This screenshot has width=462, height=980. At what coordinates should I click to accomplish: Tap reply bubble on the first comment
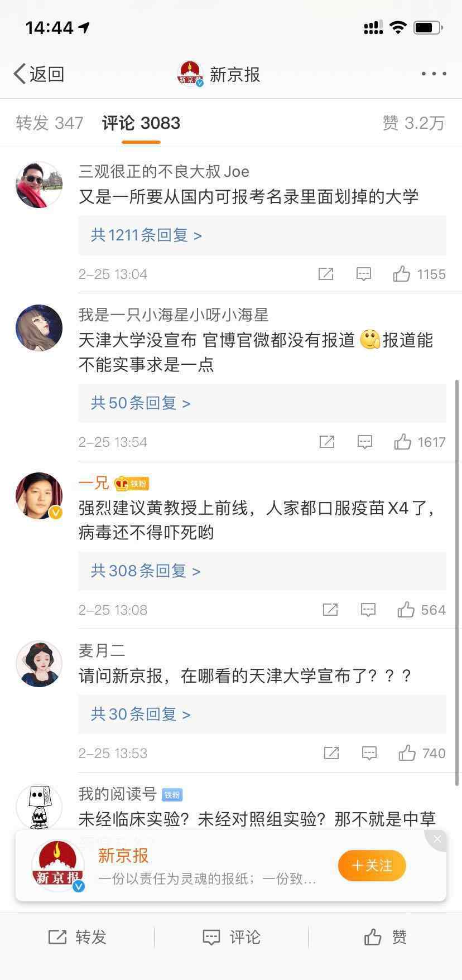tap(364, 274)
